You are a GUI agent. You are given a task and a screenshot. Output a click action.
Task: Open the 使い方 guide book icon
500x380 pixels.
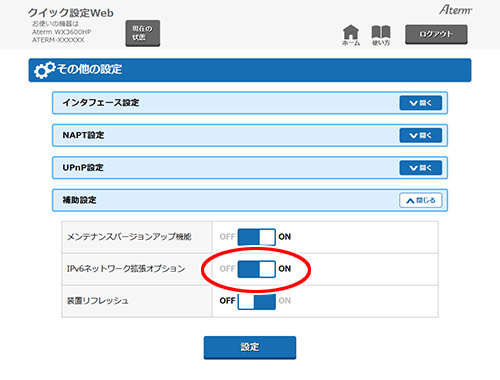(x=381, y=35)
